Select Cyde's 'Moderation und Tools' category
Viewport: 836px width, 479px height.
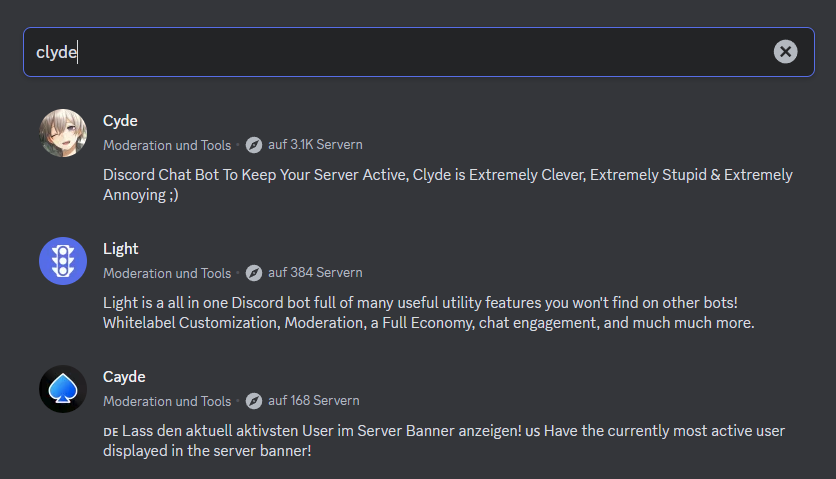click(167, 145)
